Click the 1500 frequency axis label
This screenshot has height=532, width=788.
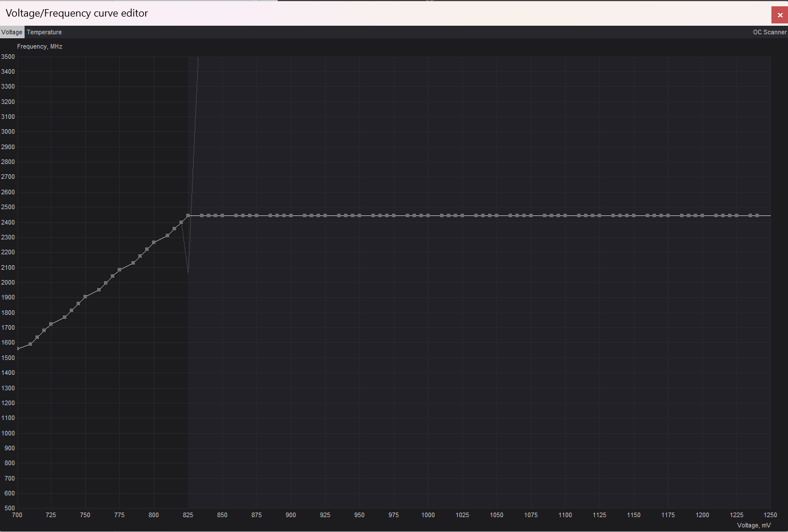[8, 358]
